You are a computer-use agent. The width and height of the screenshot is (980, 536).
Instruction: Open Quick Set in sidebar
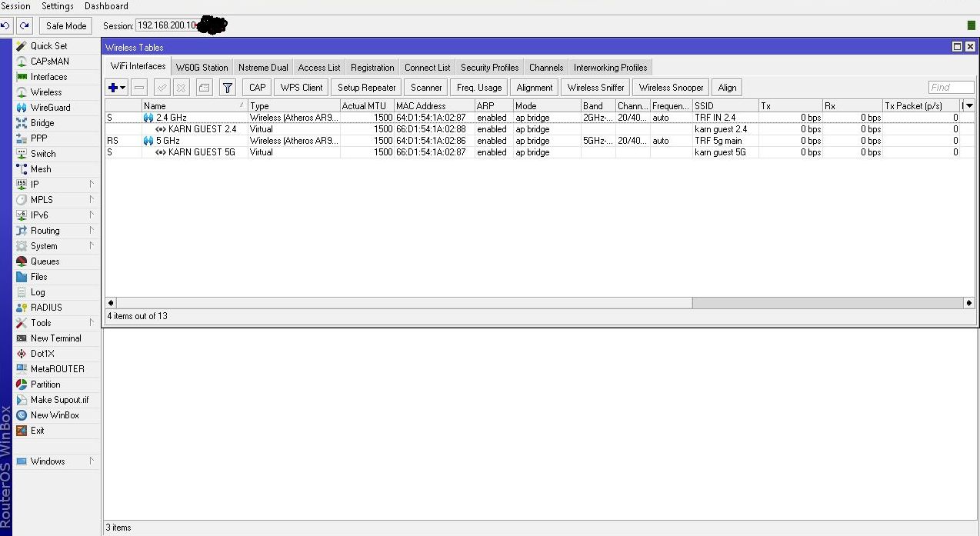click(x=48, y=46)
